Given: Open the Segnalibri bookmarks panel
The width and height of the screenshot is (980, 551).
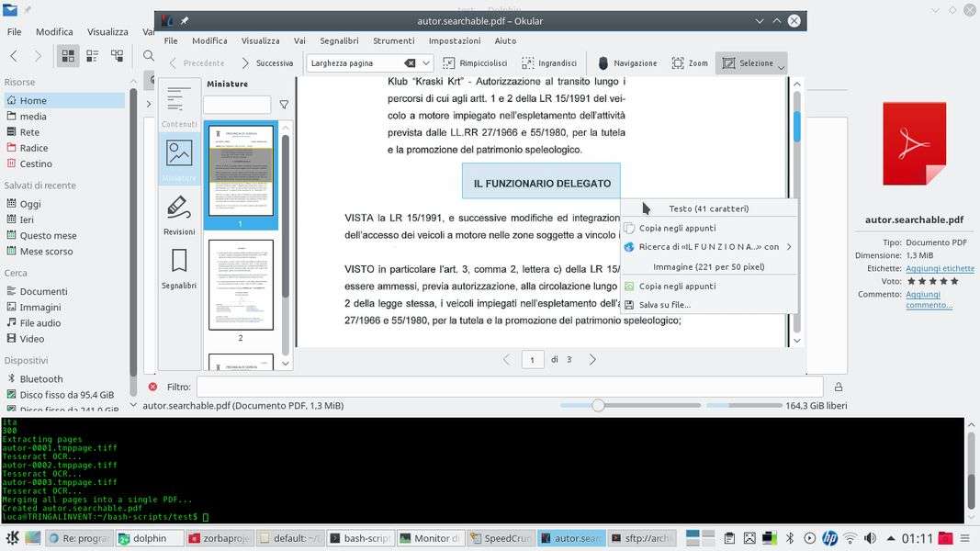Looking at the screenshot, I should coord(179,268).
